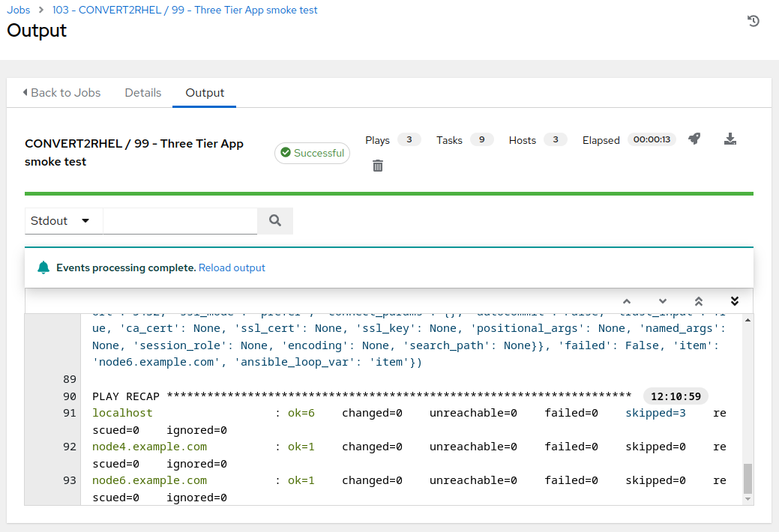Click node4.example.com in the recap
Viewport: 779px width, 532px height.
149,447
